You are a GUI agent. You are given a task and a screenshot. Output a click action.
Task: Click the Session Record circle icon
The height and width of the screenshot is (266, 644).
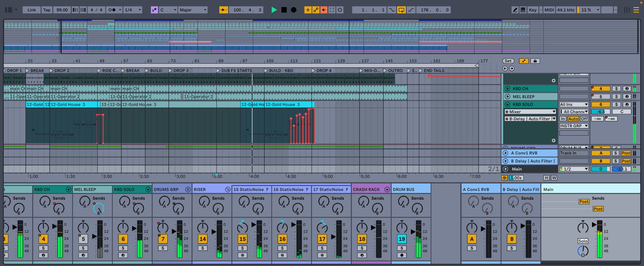[340, 10]
